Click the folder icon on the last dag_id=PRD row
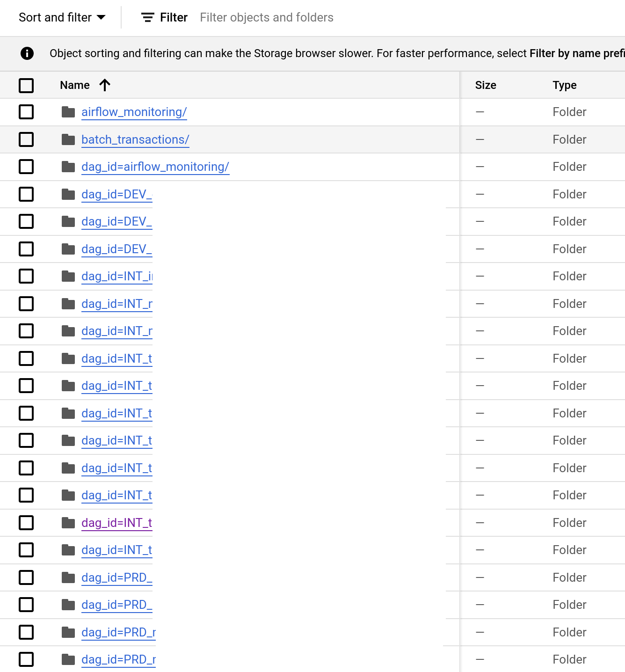625x672 pixels. (68, 659)
